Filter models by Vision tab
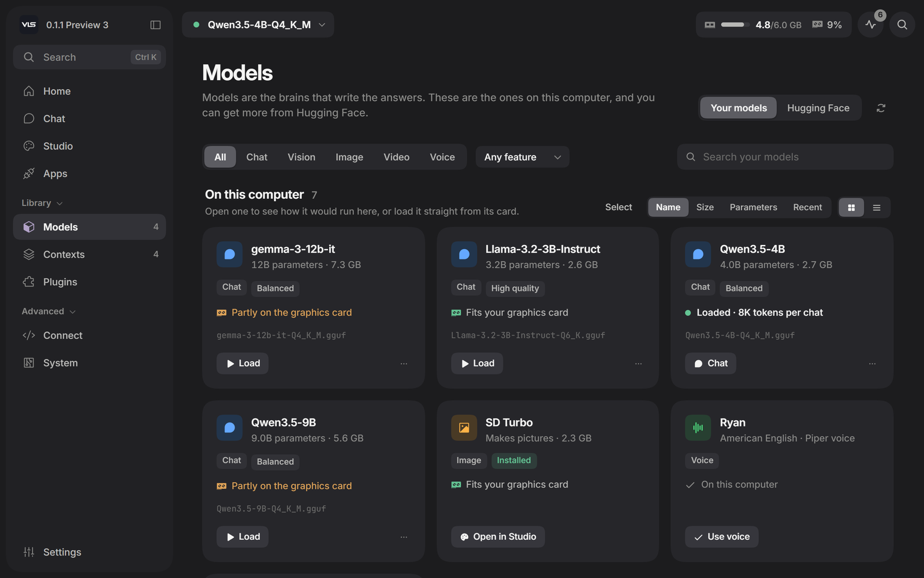The width and height of the screenshot is (924, 578). (x=301, y=157)
